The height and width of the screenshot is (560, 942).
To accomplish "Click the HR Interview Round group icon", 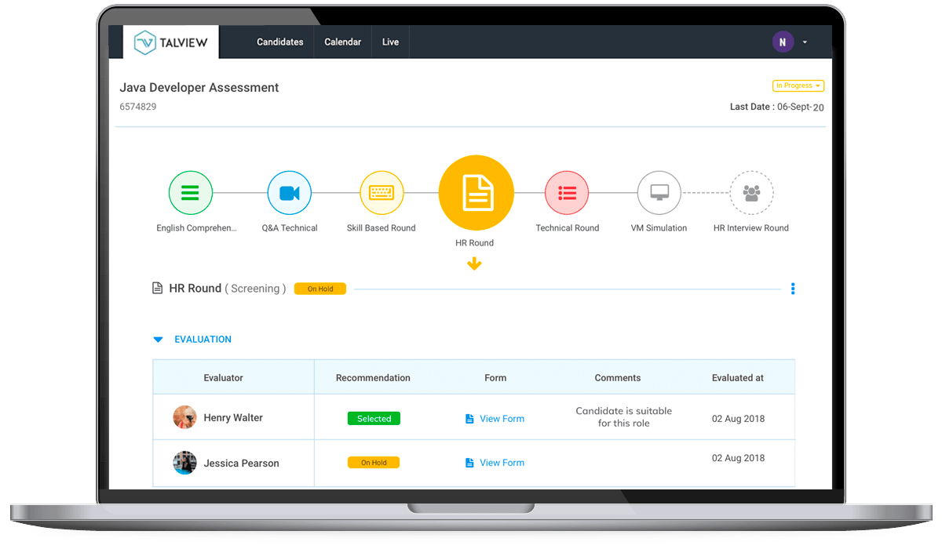I will [x=751, y=193].
